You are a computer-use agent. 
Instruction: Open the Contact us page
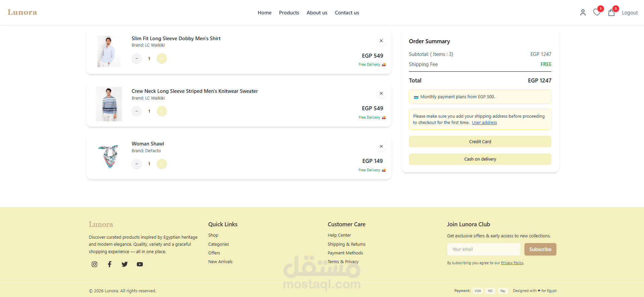347,13
